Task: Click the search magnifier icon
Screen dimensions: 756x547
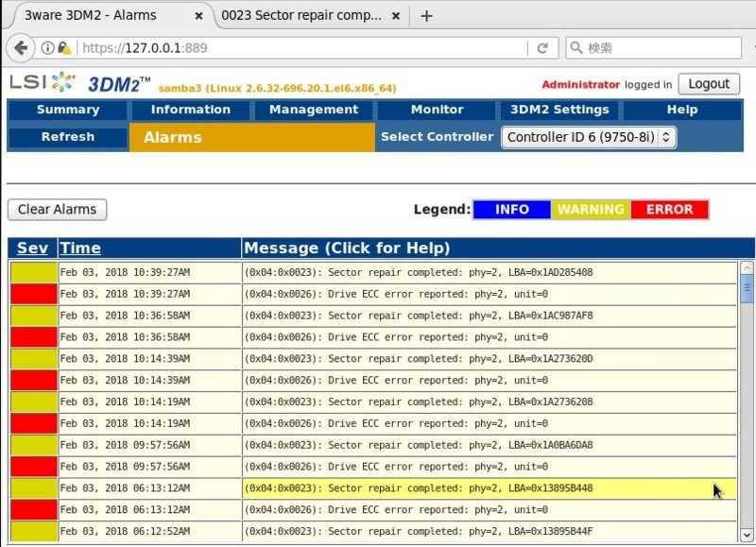Action: pos(576,48)
